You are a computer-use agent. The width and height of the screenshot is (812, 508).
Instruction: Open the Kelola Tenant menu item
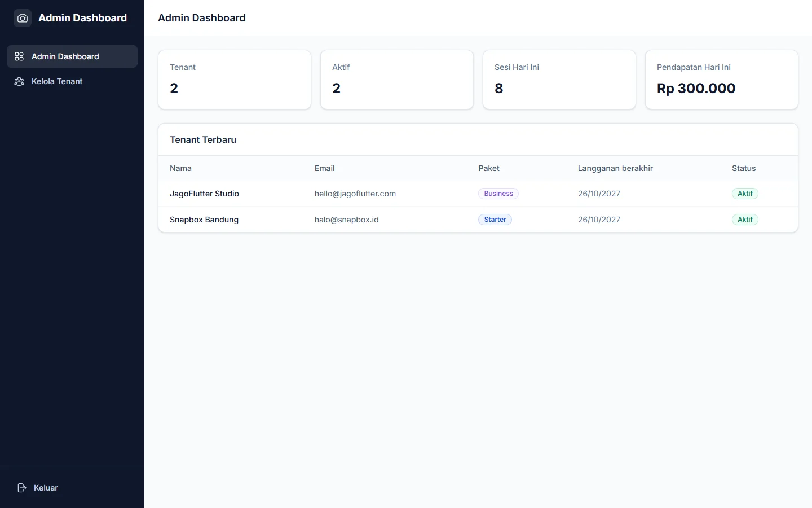[72, 81]
